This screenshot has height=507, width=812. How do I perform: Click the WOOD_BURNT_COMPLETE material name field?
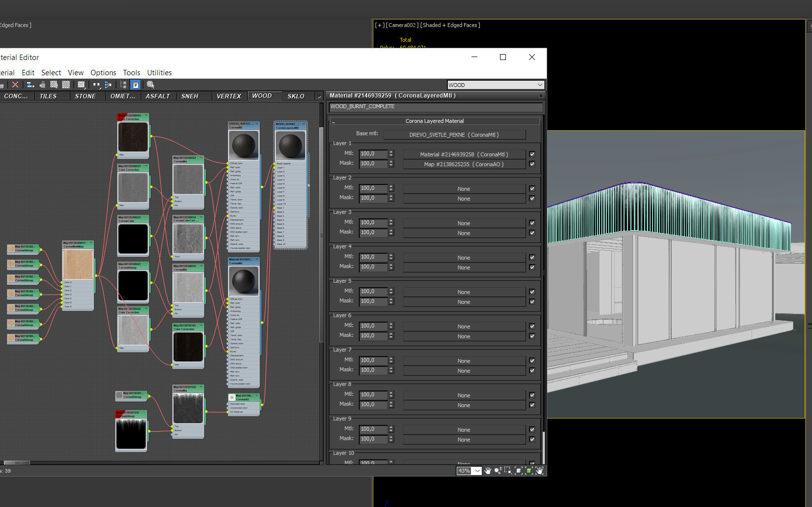[x=436, y=106]
